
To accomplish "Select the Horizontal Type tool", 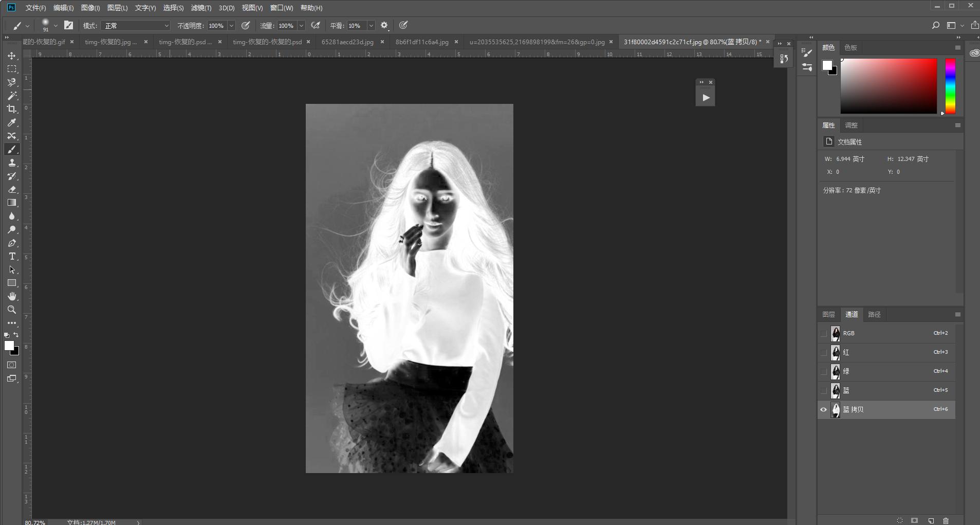I will [x=12, y=257].
